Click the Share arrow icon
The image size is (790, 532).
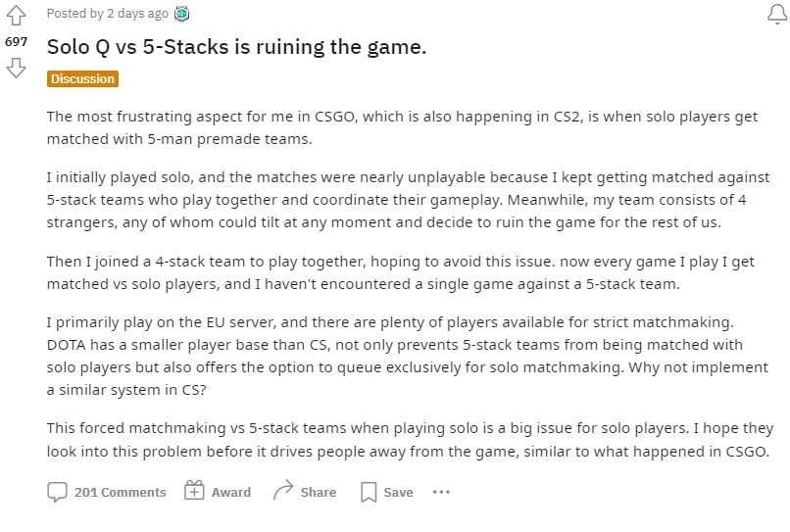click(283, 490)
